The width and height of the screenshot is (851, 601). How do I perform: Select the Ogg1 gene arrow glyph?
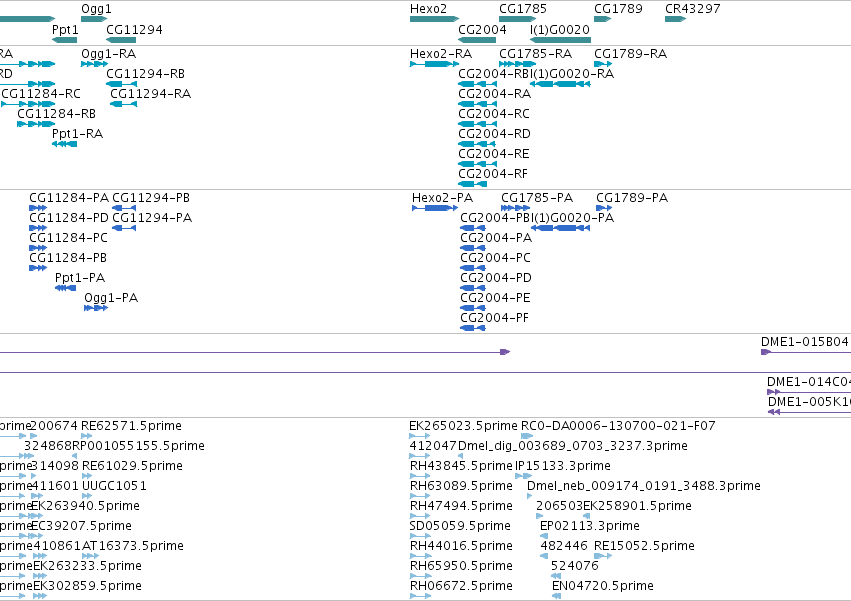(x=94, y=19)
